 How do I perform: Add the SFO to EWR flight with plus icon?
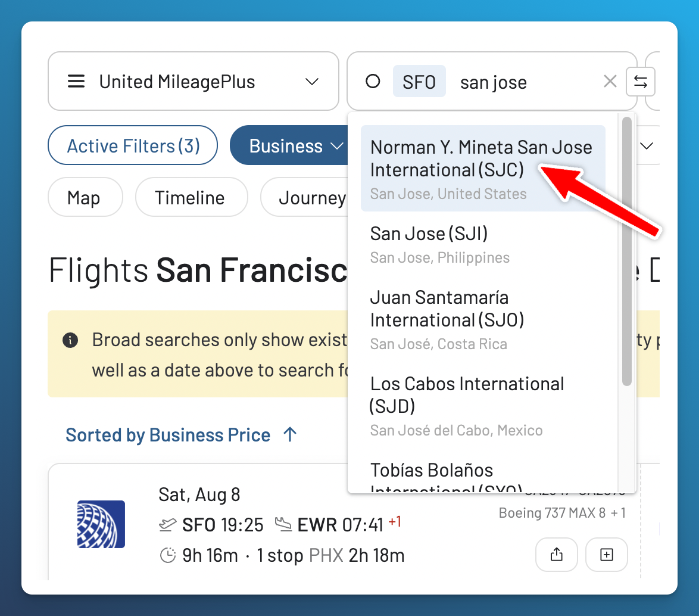(606, 555)
